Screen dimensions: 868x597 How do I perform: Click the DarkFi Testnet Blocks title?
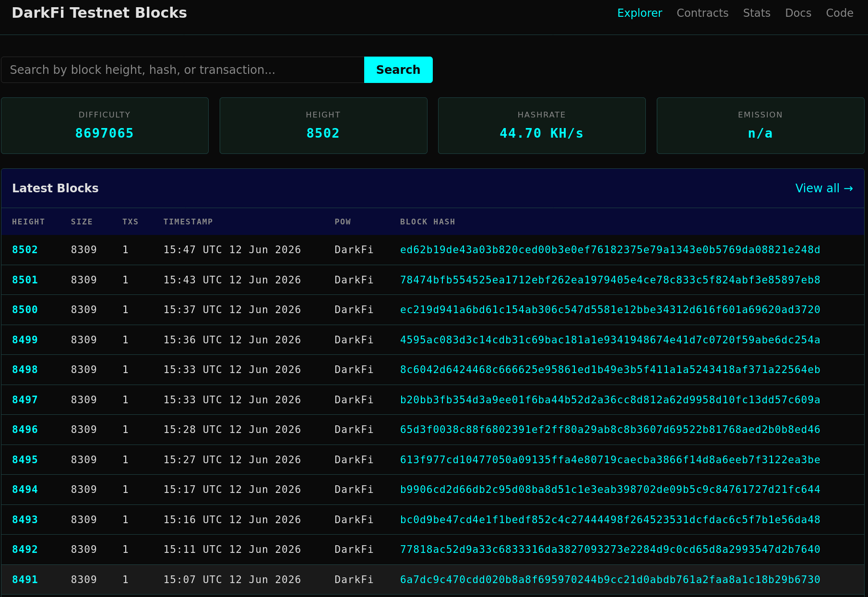pyautogui.click(x=99, y=13)
